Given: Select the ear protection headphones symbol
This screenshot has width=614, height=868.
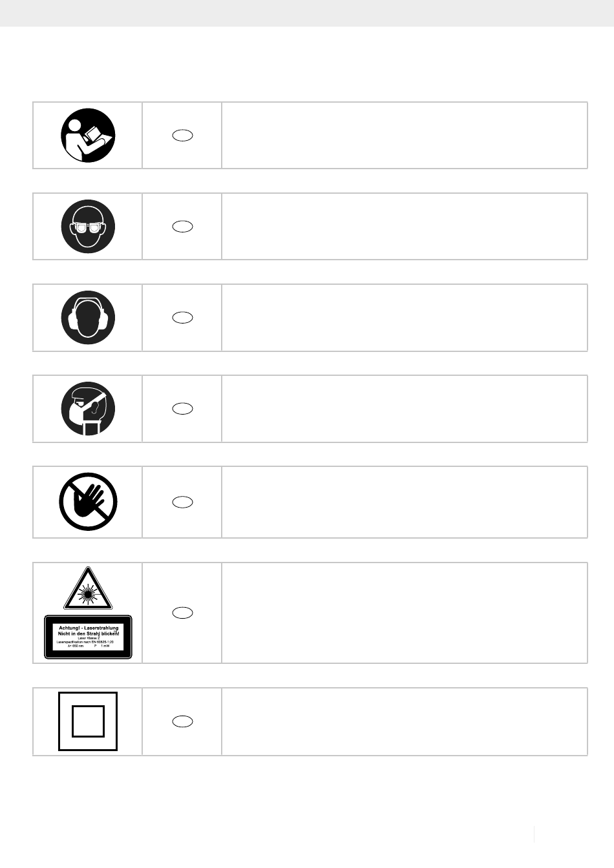Looking at the screenshot, I should pyautogui.click(x=88, y=317).
